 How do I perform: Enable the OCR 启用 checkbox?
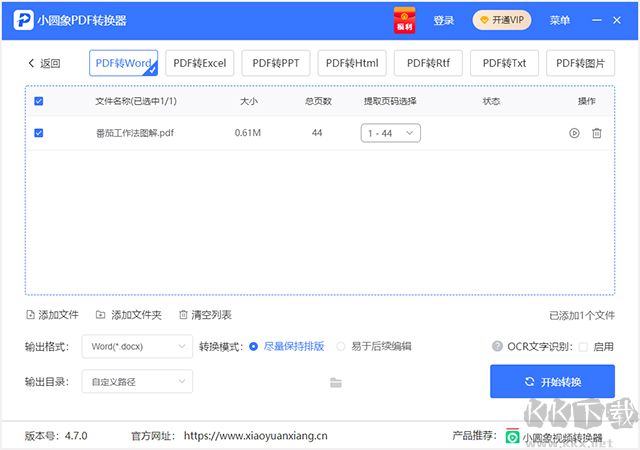point(583,347)
